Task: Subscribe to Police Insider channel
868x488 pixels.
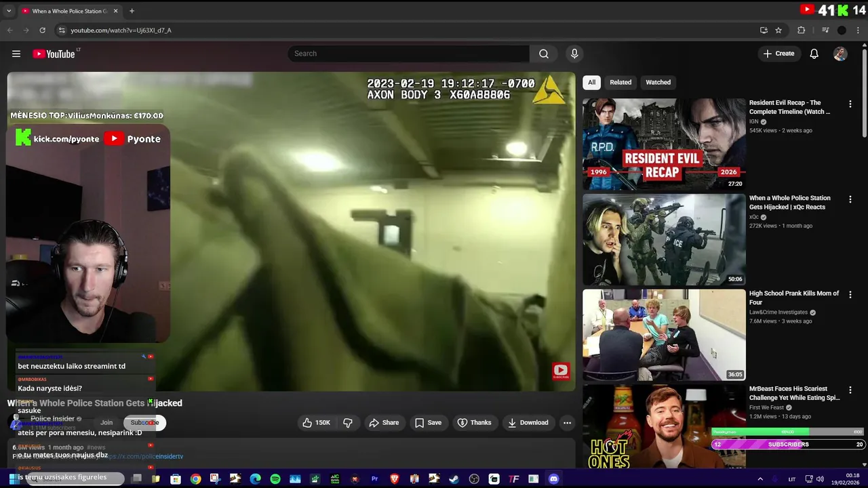Action: click(x=144, y=422)
